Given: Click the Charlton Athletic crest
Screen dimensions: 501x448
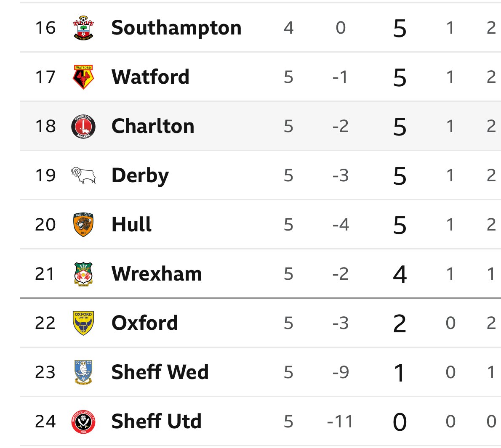Looking at the screenshot, I should [x=83, y=126].
